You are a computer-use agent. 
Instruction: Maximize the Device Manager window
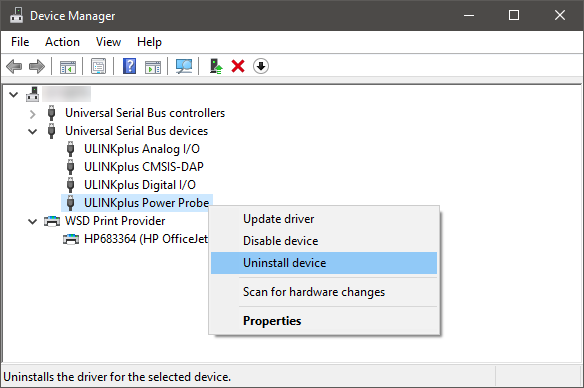(514, 15)
